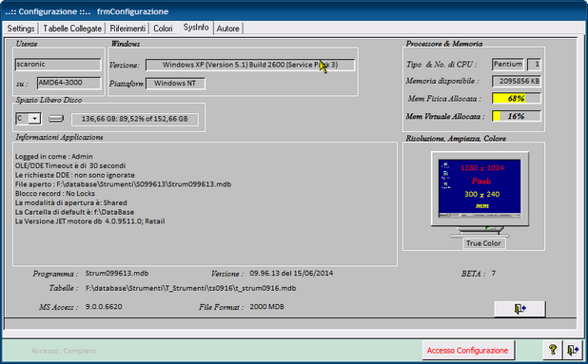Viewport: 588px width, 364px height.
Task: Switch to the Settings tab
Action: 21,29
